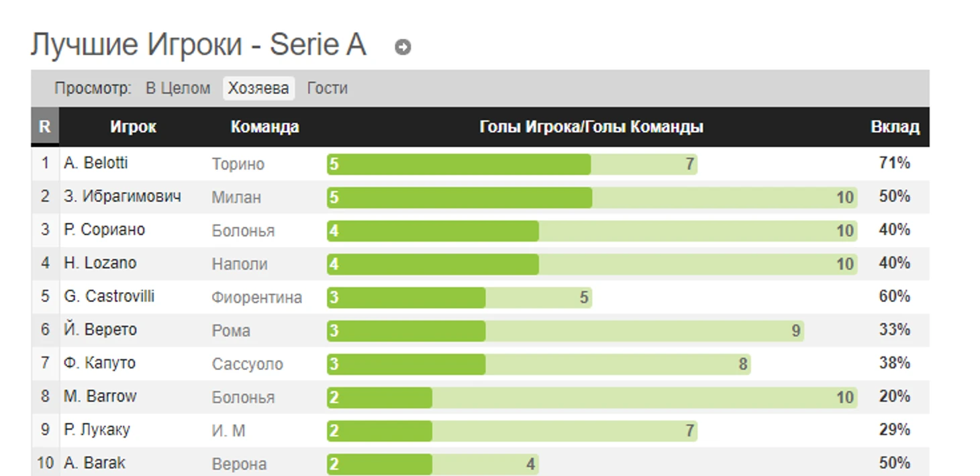Click the 50% contribution for A. Barak
980x476 pixels.
coord(894,463)
